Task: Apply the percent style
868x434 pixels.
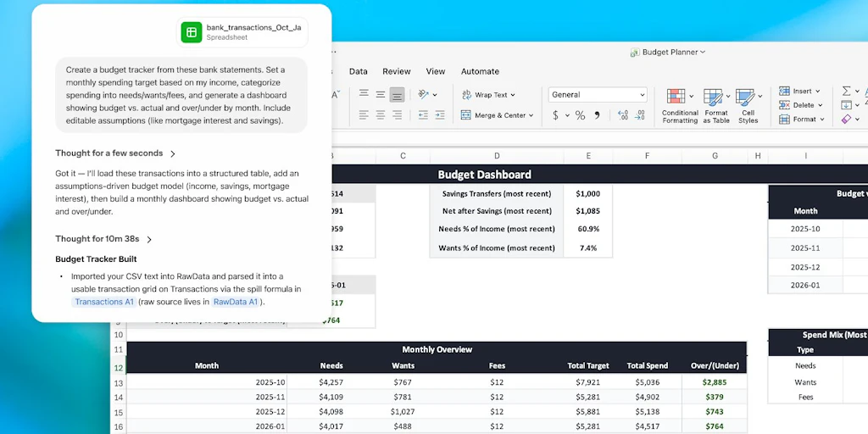Action: (580, 115)
